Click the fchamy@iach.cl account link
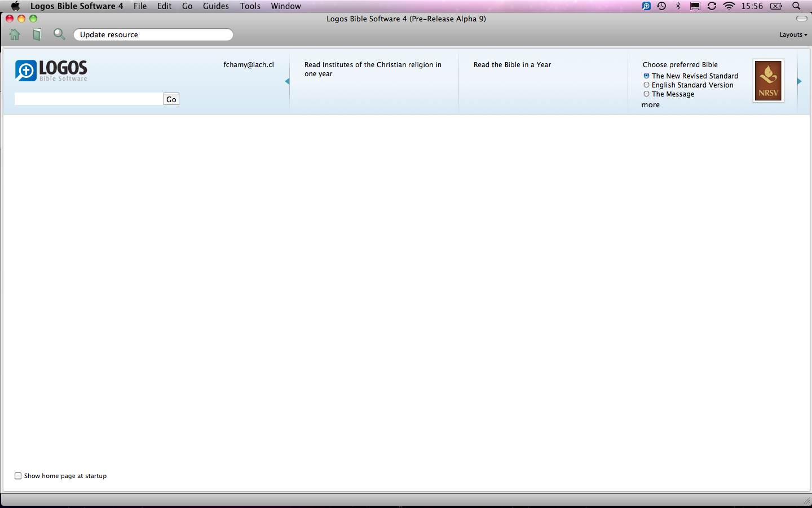 [249, 65]
